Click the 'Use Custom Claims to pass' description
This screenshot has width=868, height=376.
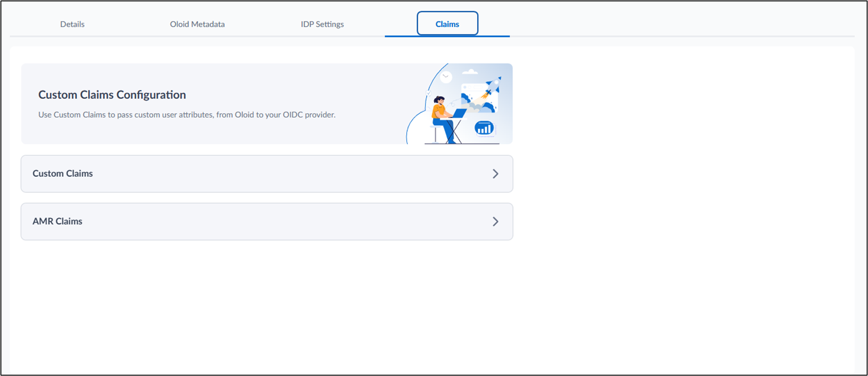click(187, 115)
